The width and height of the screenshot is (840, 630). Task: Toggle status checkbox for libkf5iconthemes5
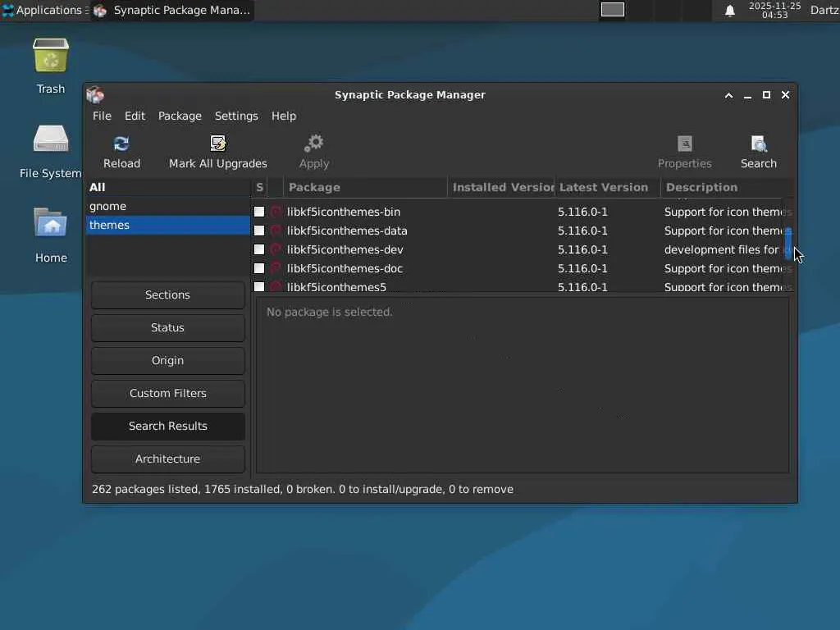pyautogui.click(x=259, y=286)
